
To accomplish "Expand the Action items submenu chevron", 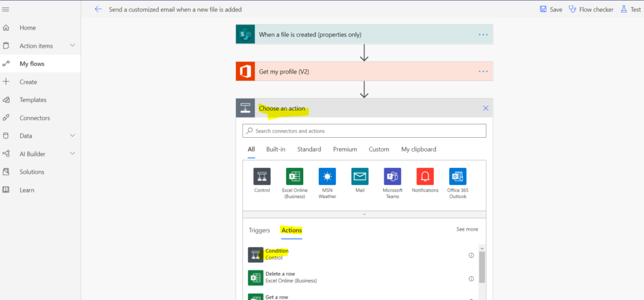I will pos(73,46).
